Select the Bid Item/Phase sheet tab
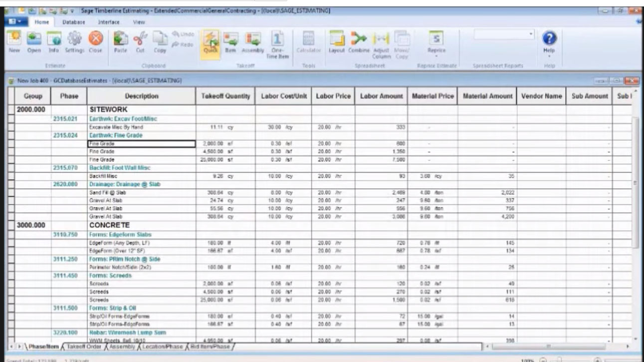Screen dimensions: 644x362 click(x=210, y=346)
